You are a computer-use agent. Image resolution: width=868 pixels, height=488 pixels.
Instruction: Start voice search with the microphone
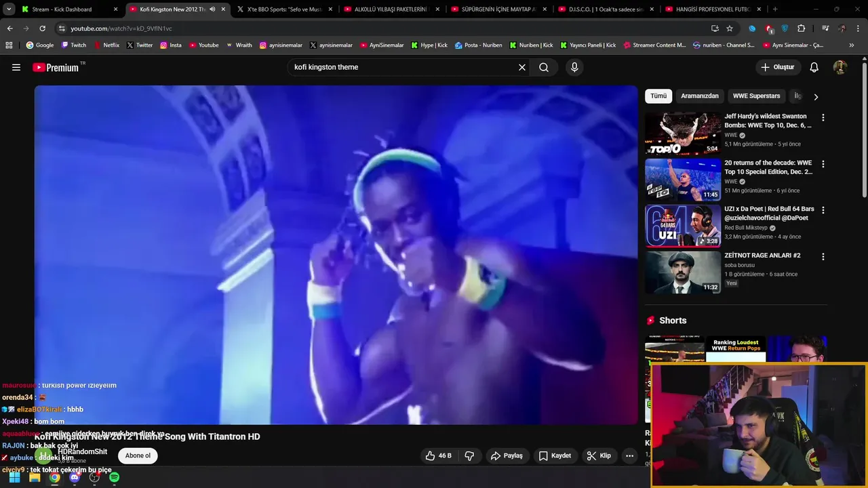point(574,67)
